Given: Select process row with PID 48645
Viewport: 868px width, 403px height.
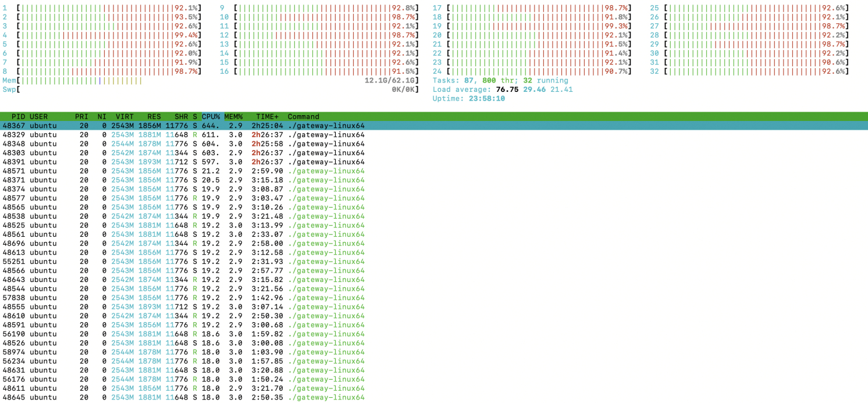Looking at the screenshot, I should coord(434,398).
